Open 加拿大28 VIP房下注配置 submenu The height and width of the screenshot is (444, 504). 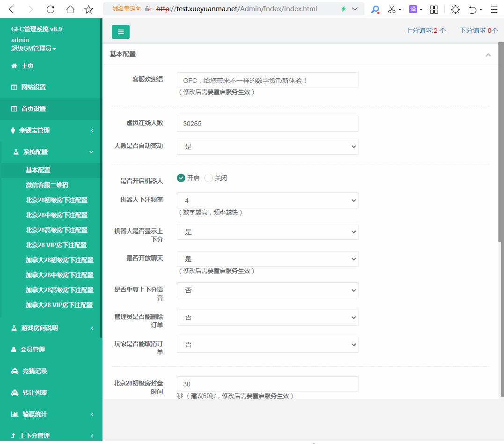click(59, 305)
